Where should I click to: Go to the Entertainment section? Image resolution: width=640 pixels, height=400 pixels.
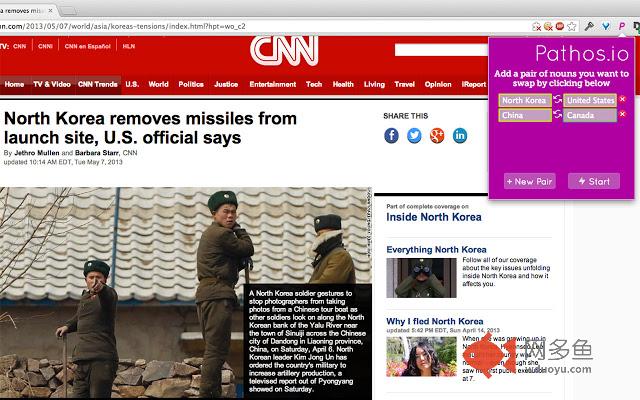[x=273, y=84]
